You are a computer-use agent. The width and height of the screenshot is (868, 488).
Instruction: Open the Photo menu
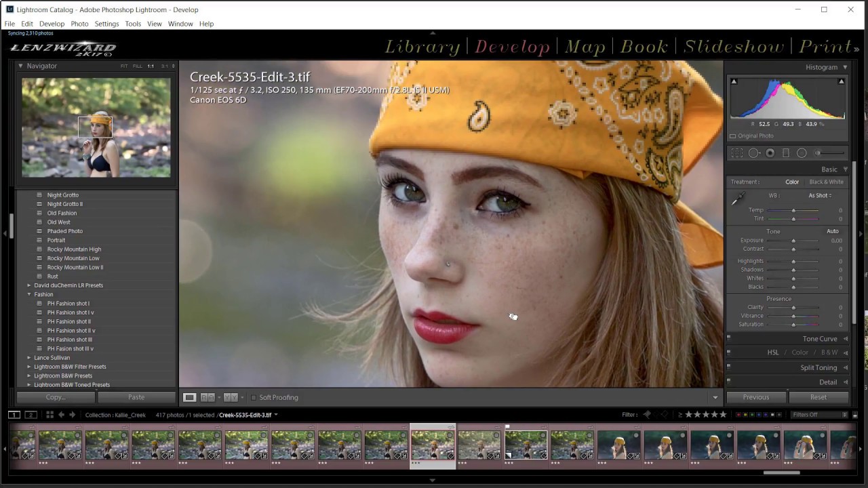coord(79,24)
